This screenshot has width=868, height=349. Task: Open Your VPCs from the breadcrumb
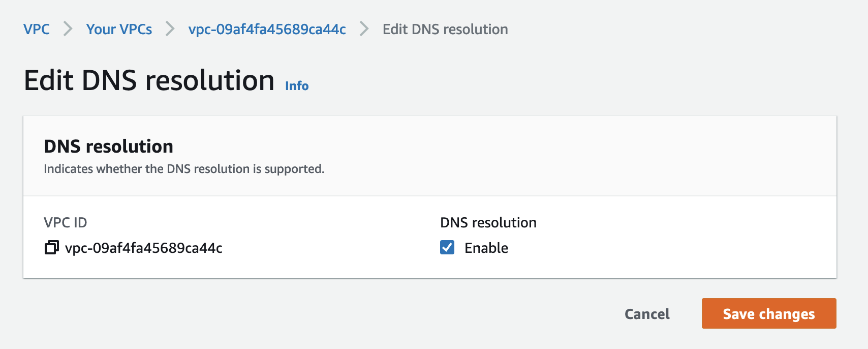[x=119, y=29]
